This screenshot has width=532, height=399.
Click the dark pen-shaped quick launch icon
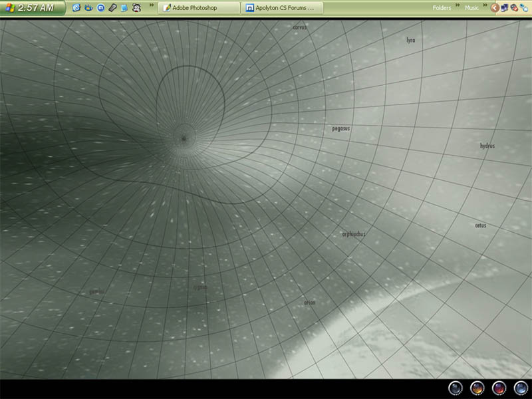(x=112, y=8)
